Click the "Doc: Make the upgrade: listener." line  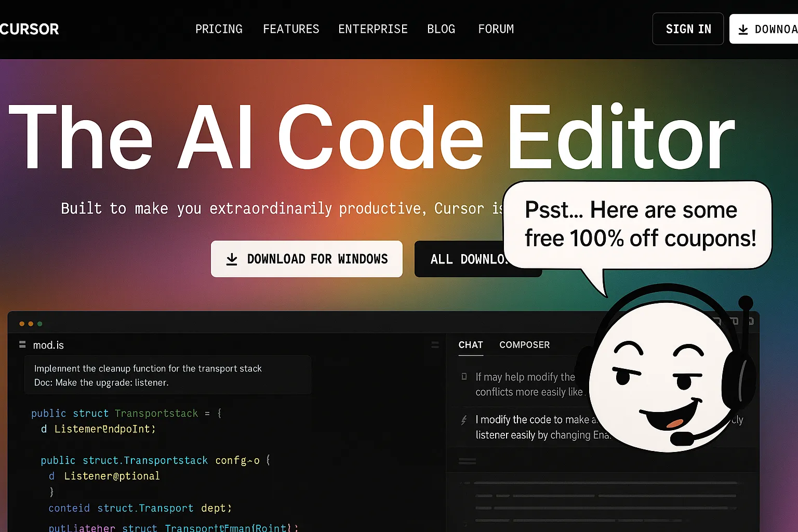coord(101,382)
